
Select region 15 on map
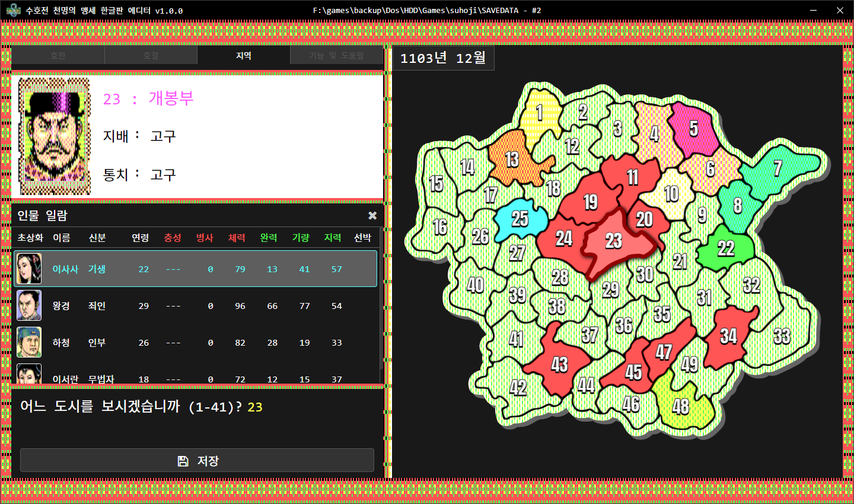tap(436, 184)
